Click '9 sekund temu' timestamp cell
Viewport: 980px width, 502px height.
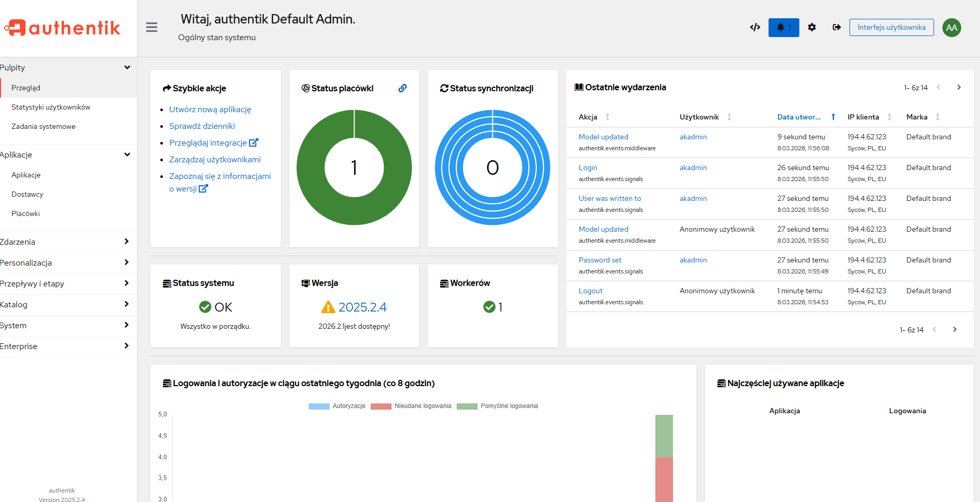[x=801, y=137]
